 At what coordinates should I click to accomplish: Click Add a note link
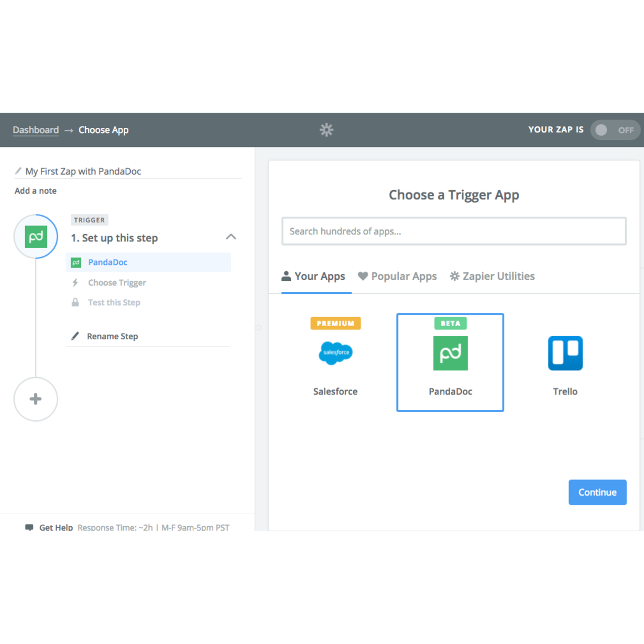36,191
